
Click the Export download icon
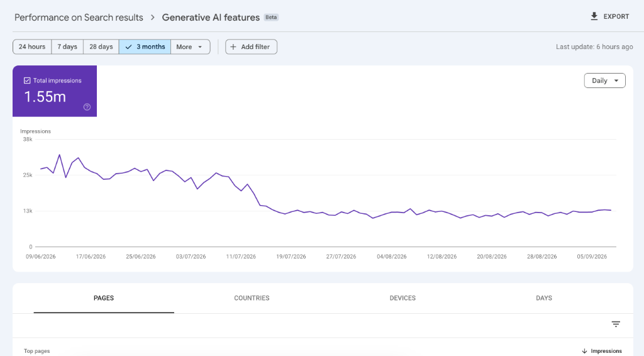point(594,16)
